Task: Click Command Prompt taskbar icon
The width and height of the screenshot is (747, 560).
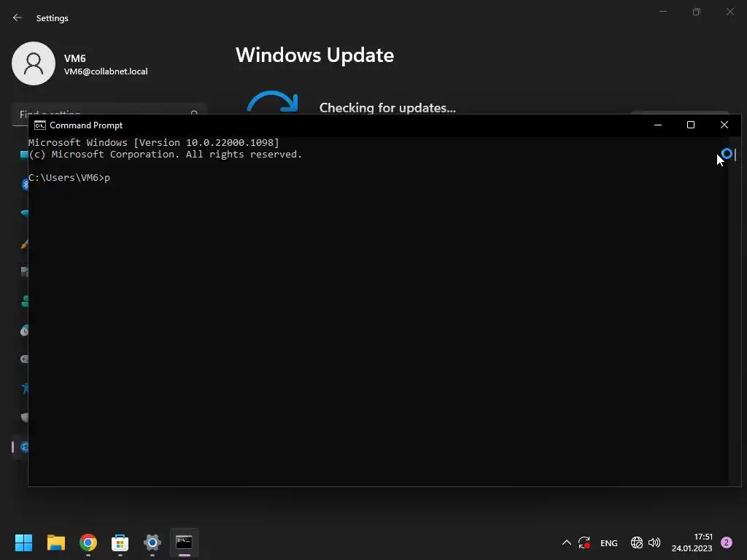Action: tap(185, 542)
